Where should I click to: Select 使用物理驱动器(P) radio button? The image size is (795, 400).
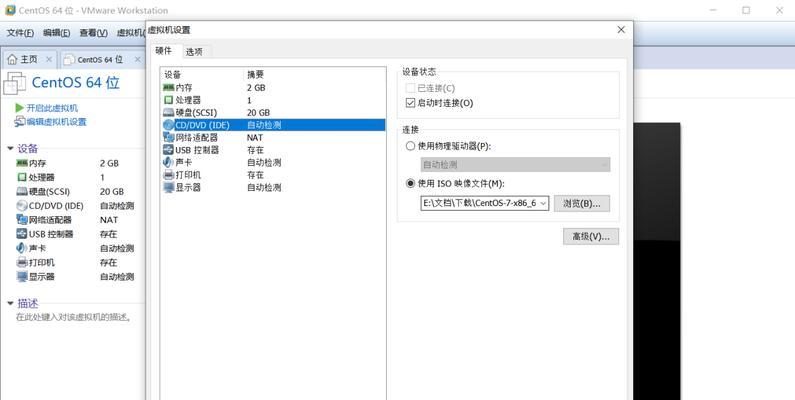tap(410, 146)
